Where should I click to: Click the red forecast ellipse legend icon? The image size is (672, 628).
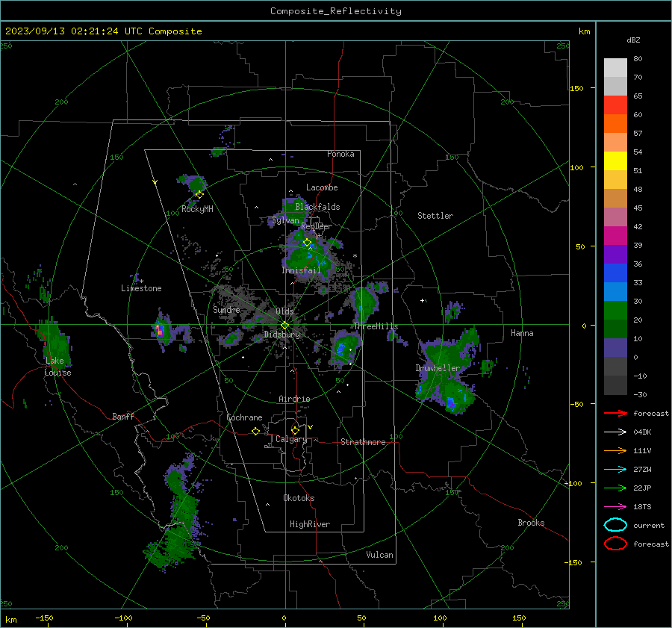pyautogui.click(x=615, y=544)
